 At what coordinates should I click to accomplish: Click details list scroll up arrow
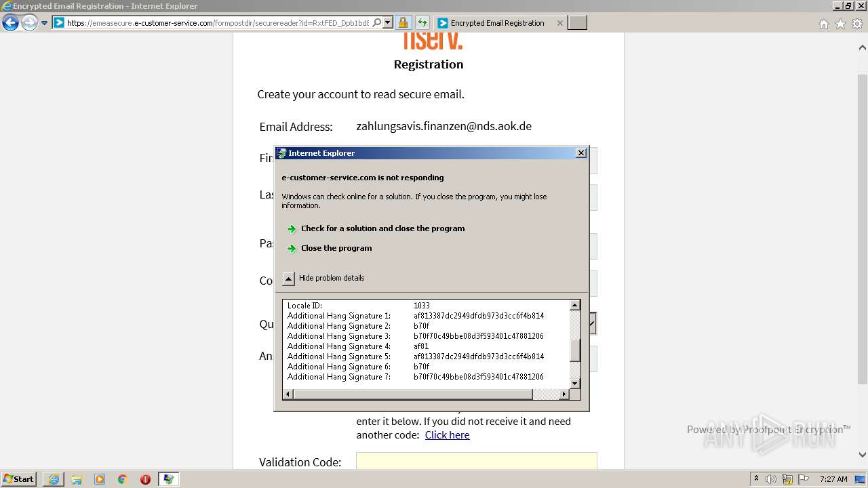[575, 305]
